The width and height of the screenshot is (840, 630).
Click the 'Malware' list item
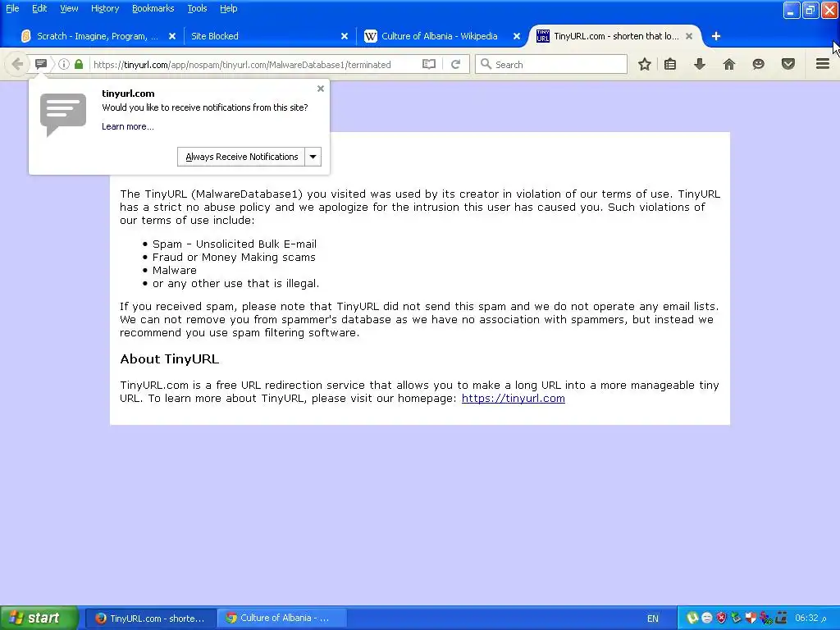point(174,271)
